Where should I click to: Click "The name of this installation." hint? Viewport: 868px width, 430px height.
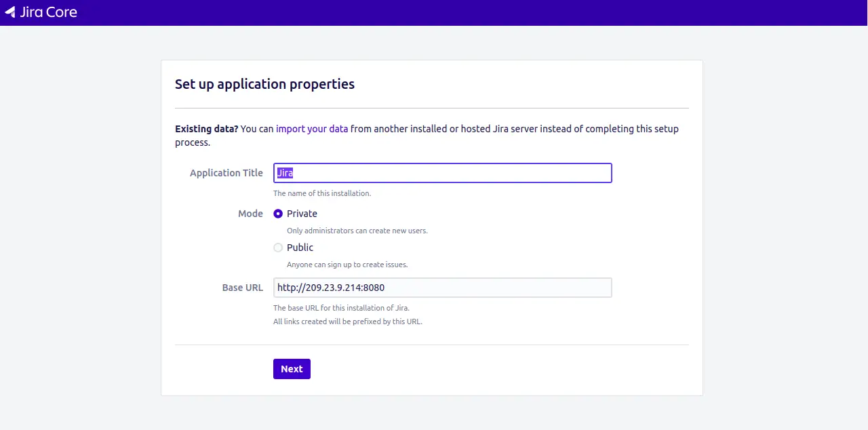click(322, 193)
